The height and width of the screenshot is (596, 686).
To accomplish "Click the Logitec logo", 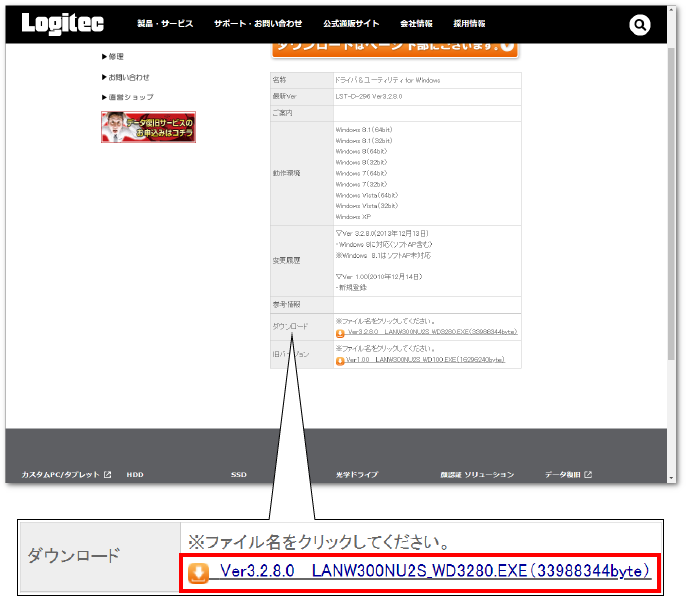I will [x=63, y=24].
